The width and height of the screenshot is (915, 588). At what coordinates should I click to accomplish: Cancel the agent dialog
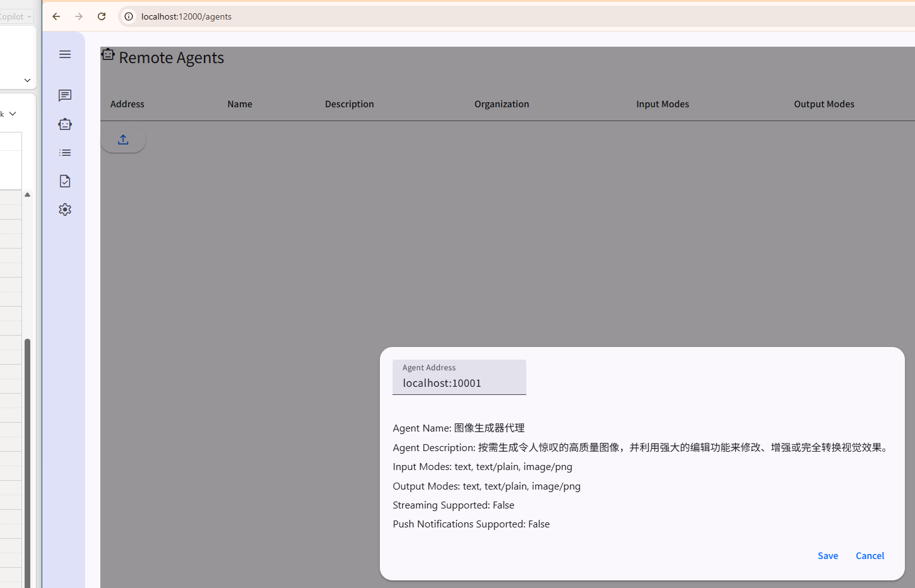(870, 556)
